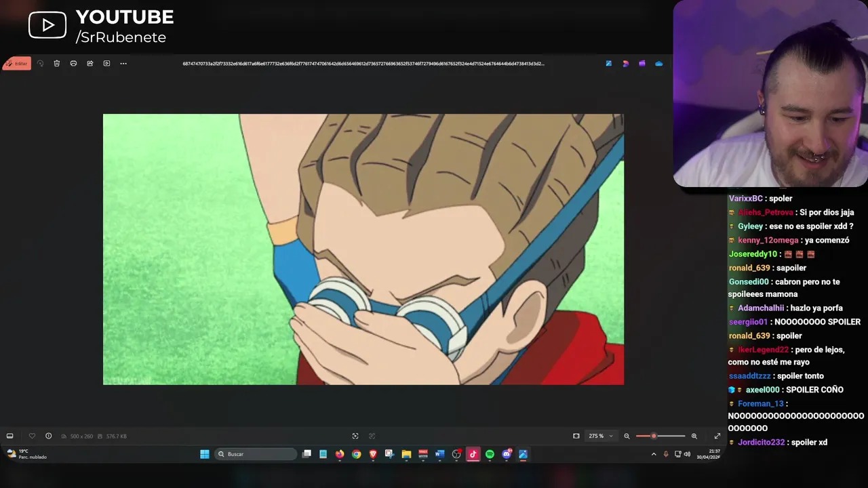Click the purple app icon in Photos toolbar
868x488 pixels.
[x=642, y=64]
